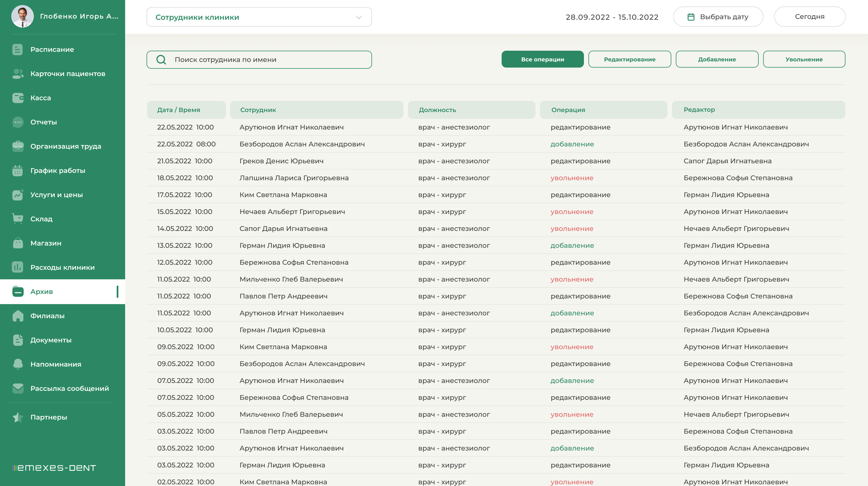Filter by Редактирование operations
The width and height of the screenshot is (868, 486).
[629, 59]
